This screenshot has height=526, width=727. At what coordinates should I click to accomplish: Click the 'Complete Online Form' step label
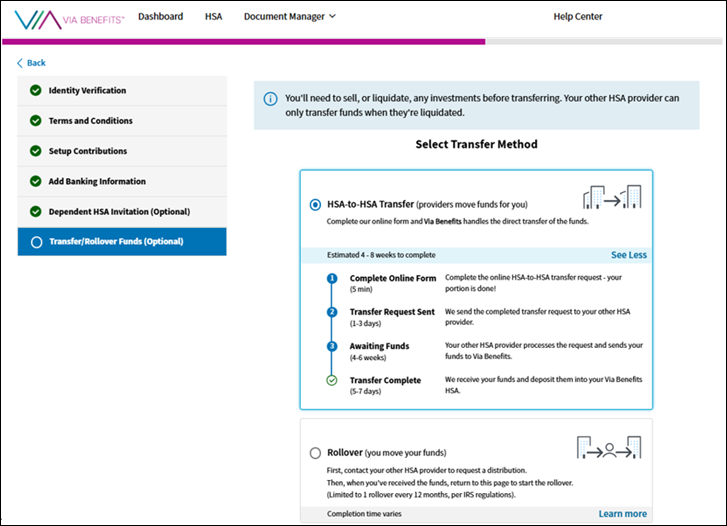coord(393,278)
